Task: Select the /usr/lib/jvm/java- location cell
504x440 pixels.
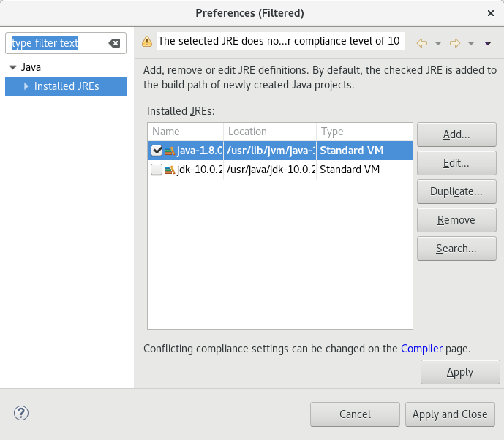Action: pos(270,151)
